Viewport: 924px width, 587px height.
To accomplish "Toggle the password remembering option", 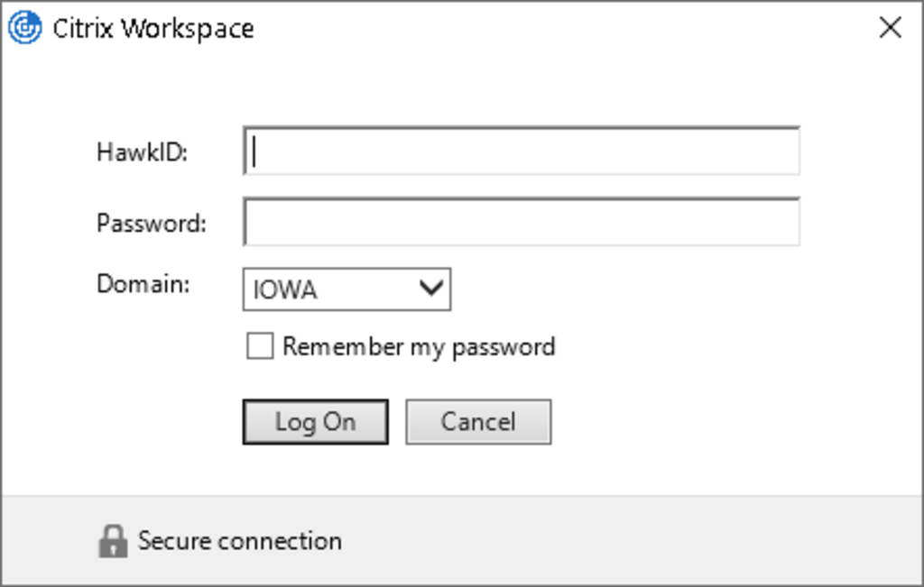I will pos(260,345).
